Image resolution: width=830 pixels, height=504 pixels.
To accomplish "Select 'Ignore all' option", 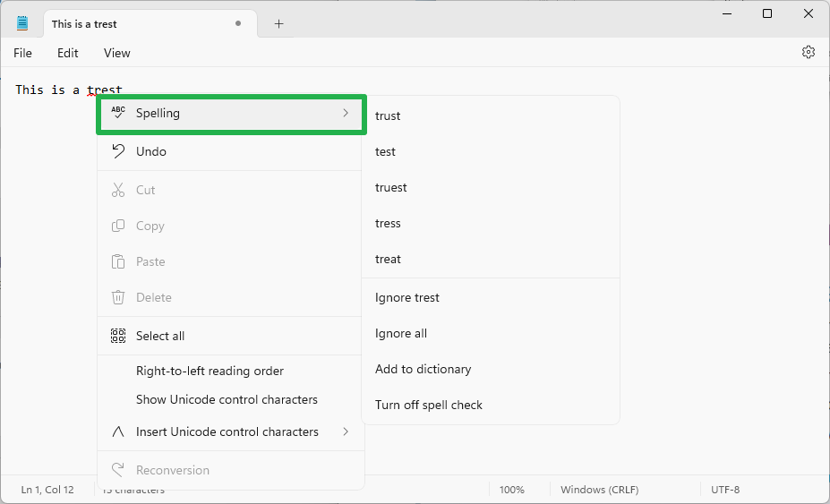I will [x=490, y=334].
